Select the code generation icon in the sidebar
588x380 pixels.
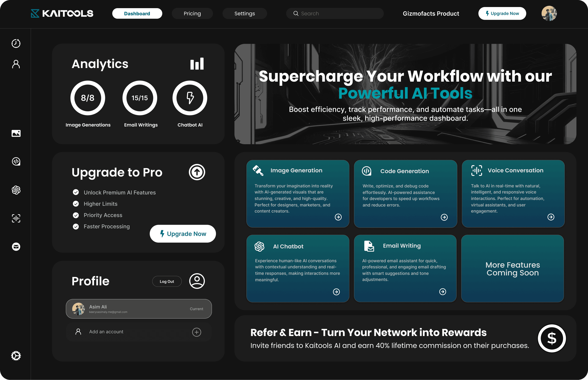[16, 161]
